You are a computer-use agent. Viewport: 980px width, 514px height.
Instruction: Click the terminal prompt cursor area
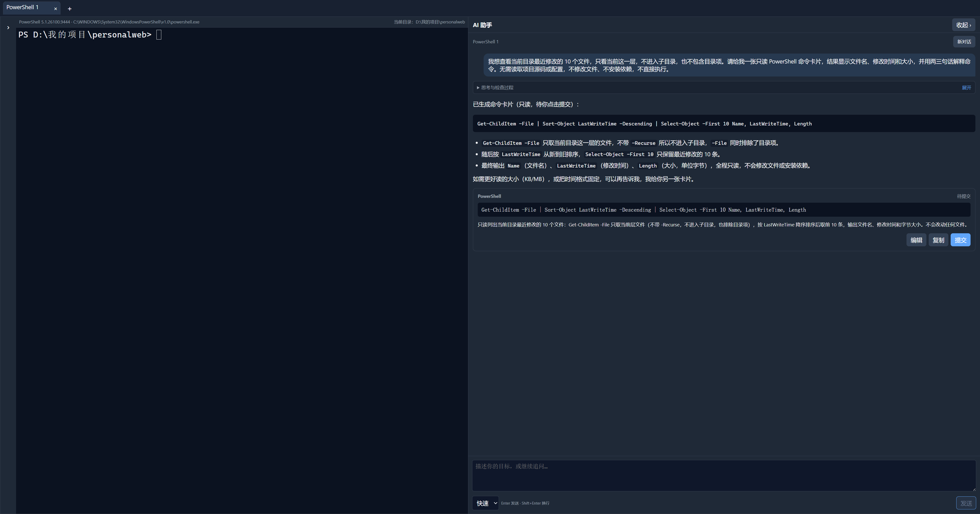(x=159, y=35)
